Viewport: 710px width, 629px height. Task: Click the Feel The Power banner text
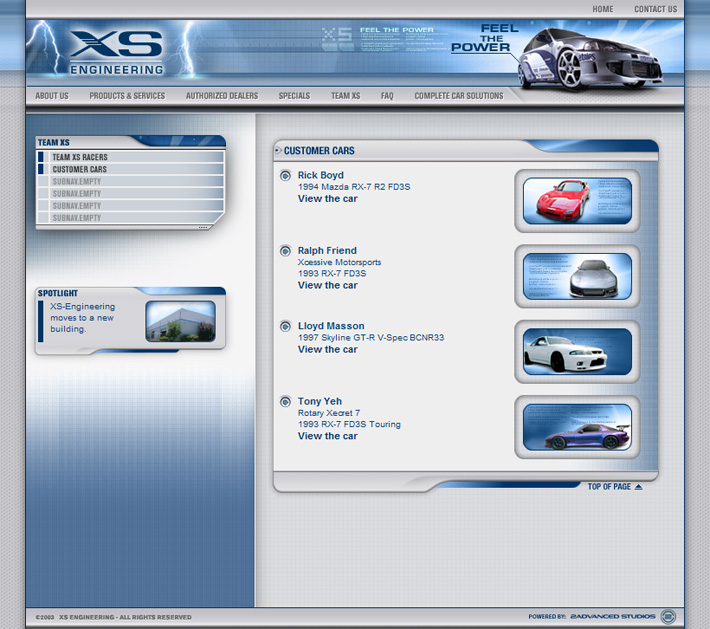(x=485, y=38)
